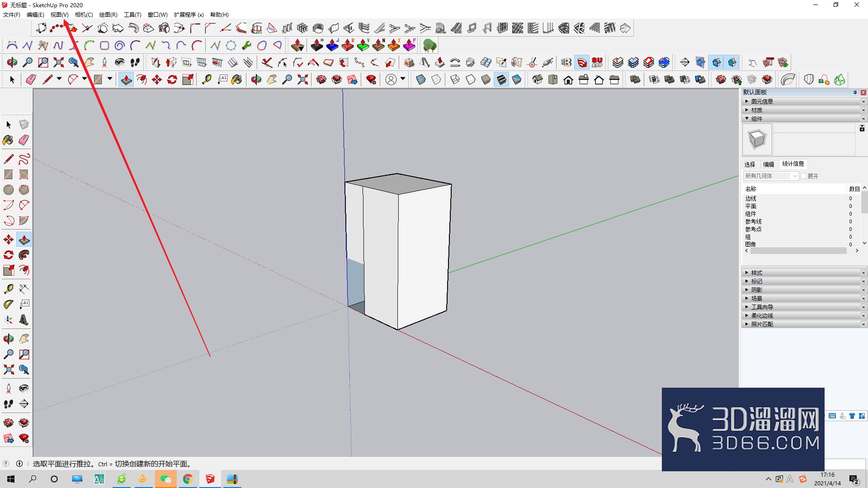Select the Move tool in left toolbar

tap(8, 239)
